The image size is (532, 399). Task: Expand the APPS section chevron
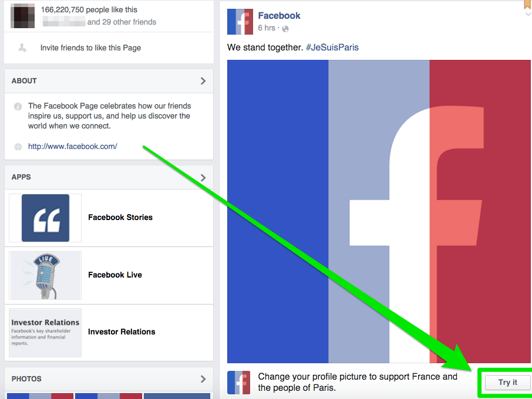click(203, 178)
